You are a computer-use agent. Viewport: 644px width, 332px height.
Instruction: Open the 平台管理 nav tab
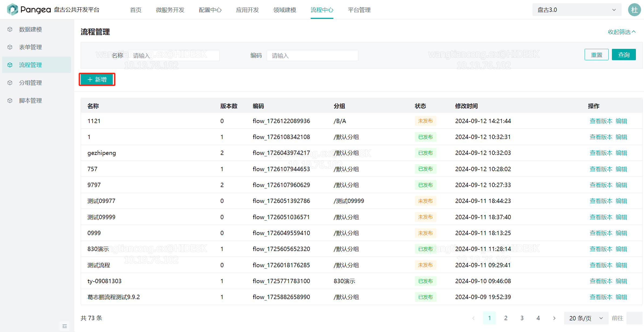pyautogui.click(x=359, y=10)
